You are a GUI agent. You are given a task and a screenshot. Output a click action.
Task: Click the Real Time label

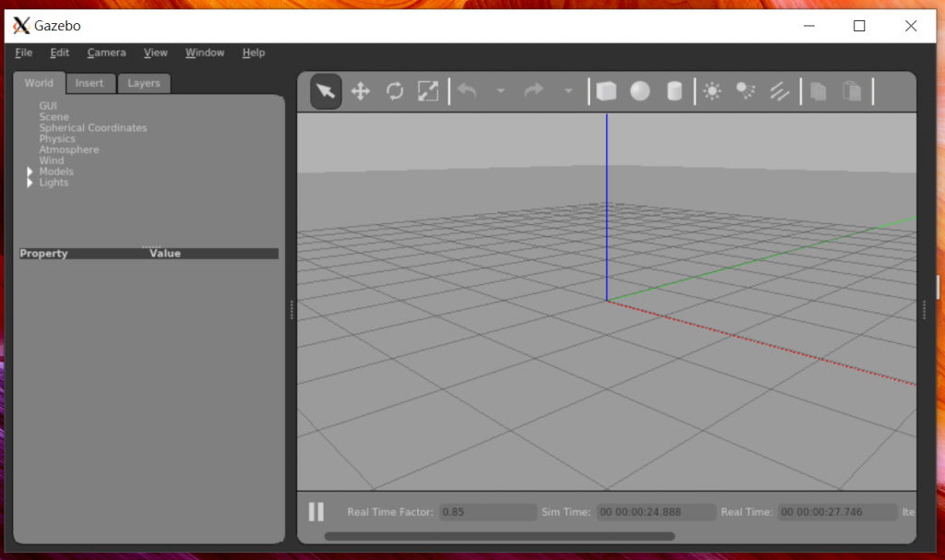pos(746,512)
